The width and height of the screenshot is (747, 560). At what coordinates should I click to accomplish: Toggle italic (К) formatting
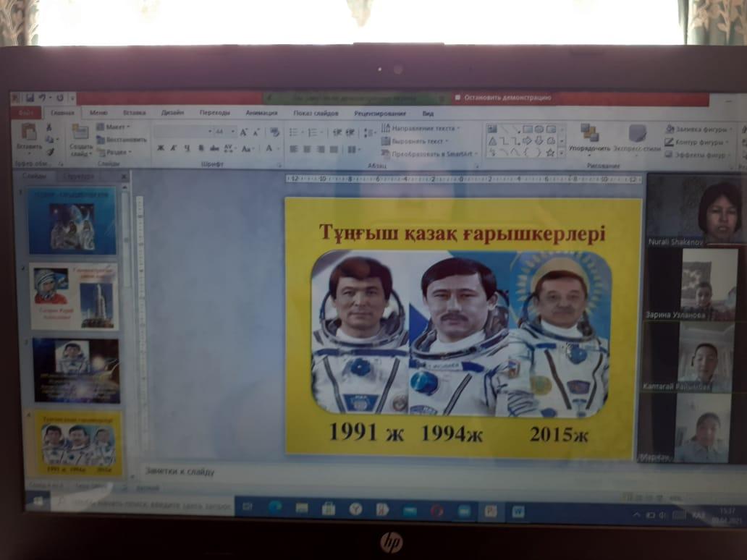click(173, 148)
